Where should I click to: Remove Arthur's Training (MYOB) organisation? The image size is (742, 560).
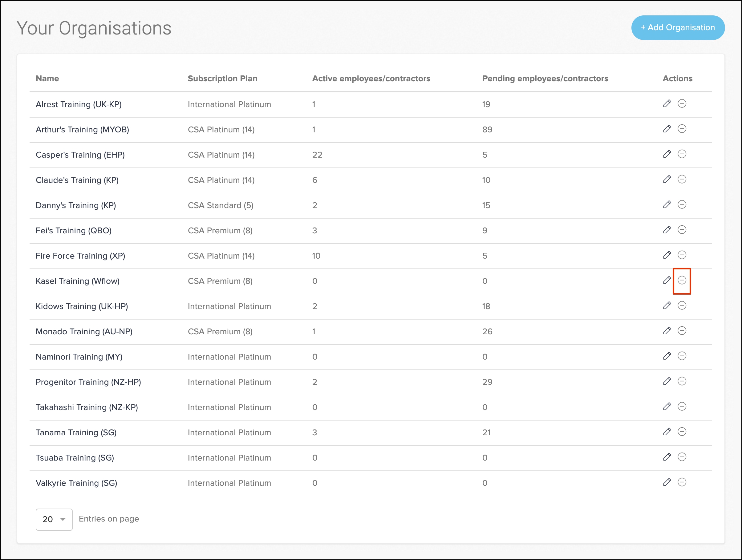[x=682, y=129]
